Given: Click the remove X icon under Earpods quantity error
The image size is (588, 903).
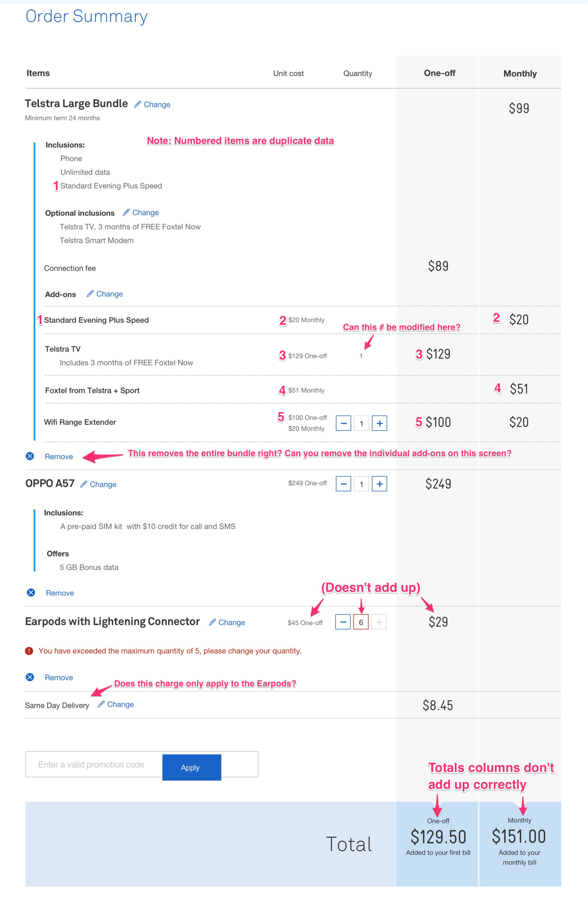Looking at the screenshot, I should coord(30,677).
